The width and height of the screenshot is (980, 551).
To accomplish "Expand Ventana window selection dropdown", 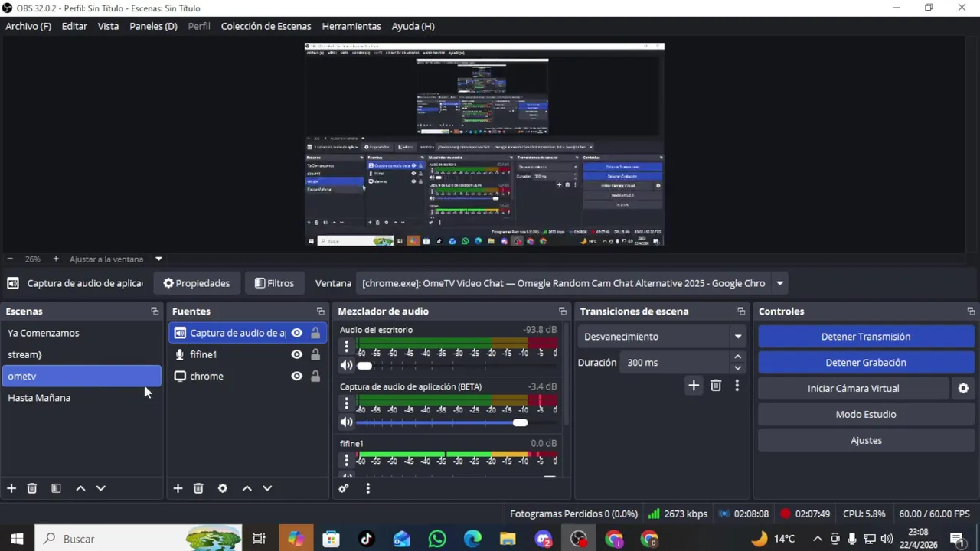I will click(779, 283).
